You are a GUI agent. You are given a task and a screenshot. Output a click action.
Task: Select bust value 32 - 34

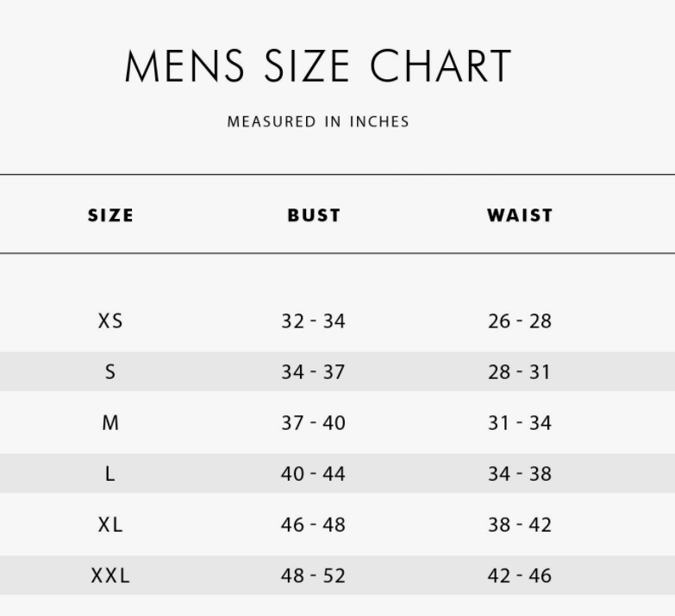313,321
